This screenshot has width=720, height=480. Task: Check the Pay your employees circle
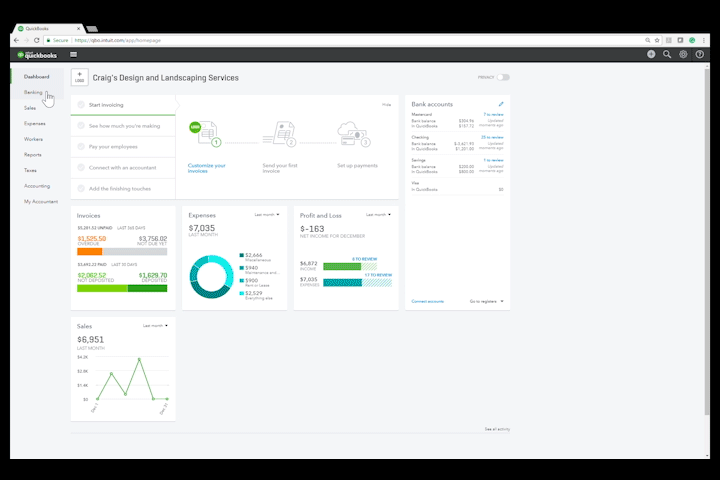pyautogui.click(x=81, y=147)
